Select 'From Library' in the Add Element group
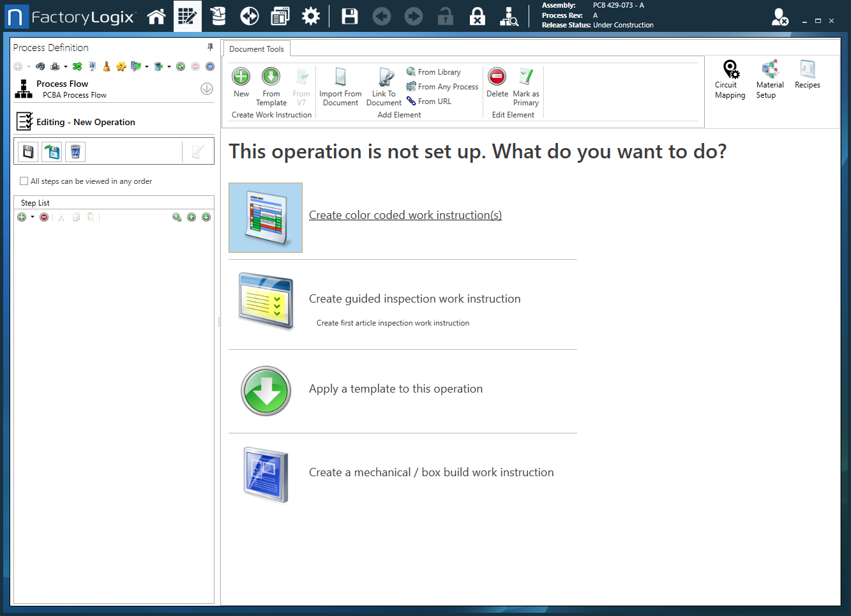Screen dimensions: 851x616 (439, 71)
